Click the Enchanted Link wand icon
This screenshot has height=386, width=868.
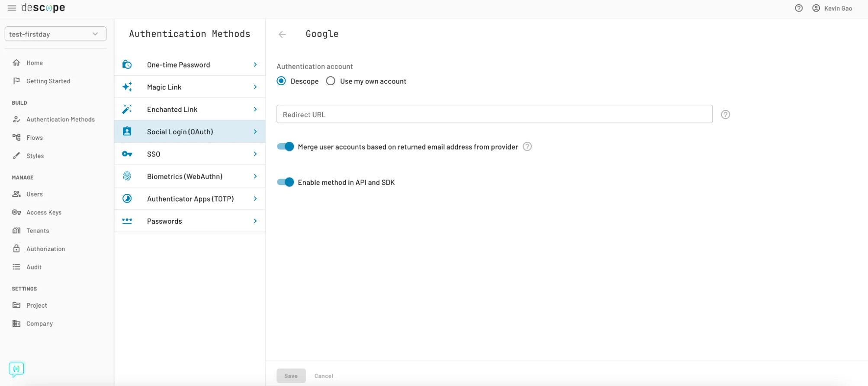(127, 109)
